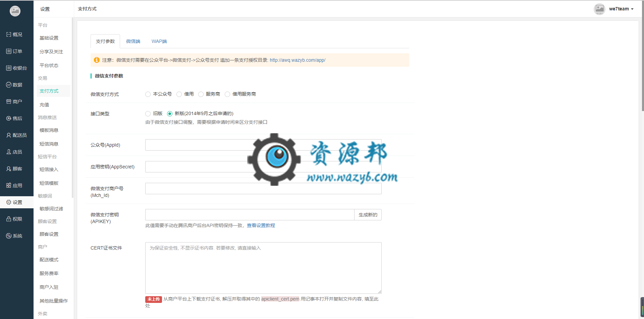
Task: Click the we7team user avatar
Action: coord(599,9)
